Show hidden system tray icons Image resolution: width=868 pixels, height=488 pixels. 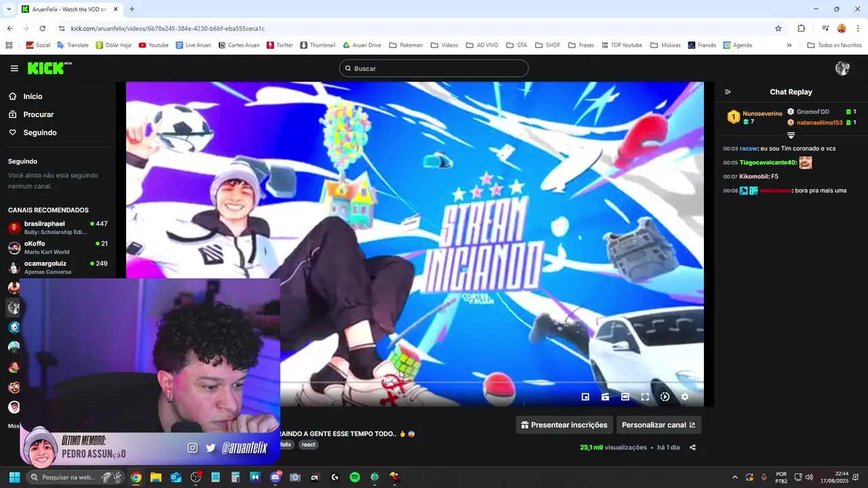pyautogui.click(x=734, y=477)
